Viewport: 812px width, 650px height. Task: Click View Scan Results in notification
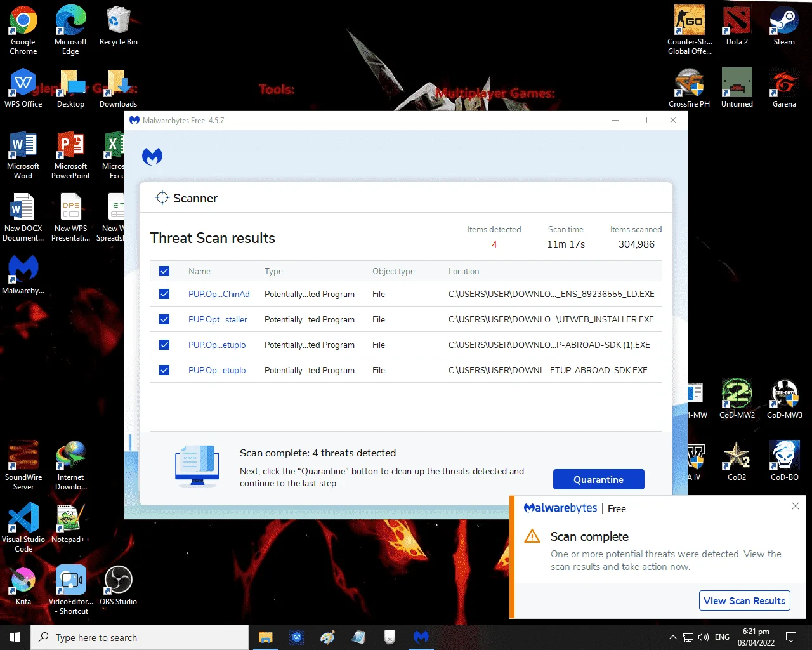click(x=744, y=600)
